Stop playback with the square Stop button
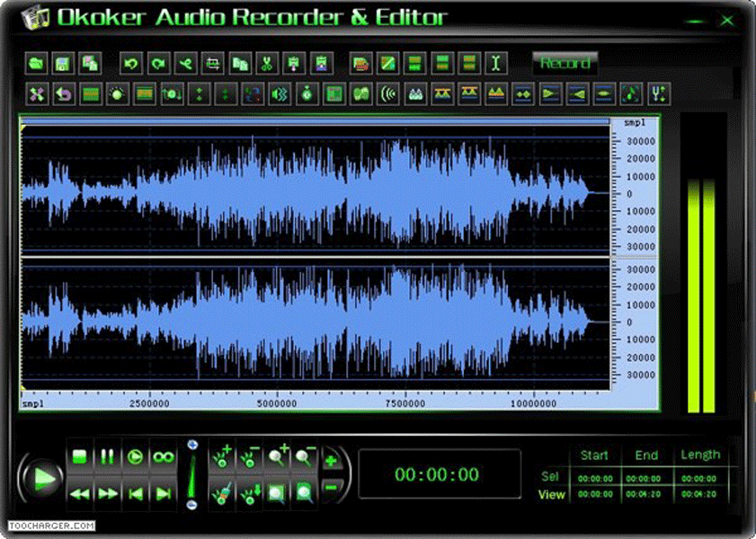 (x=79, y=456)
